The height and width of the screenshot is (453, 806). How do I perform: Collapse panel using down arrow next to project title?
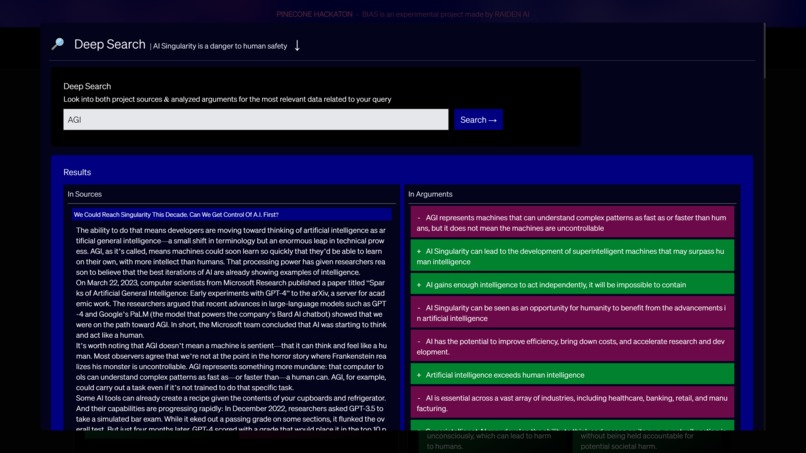[297, 45]
